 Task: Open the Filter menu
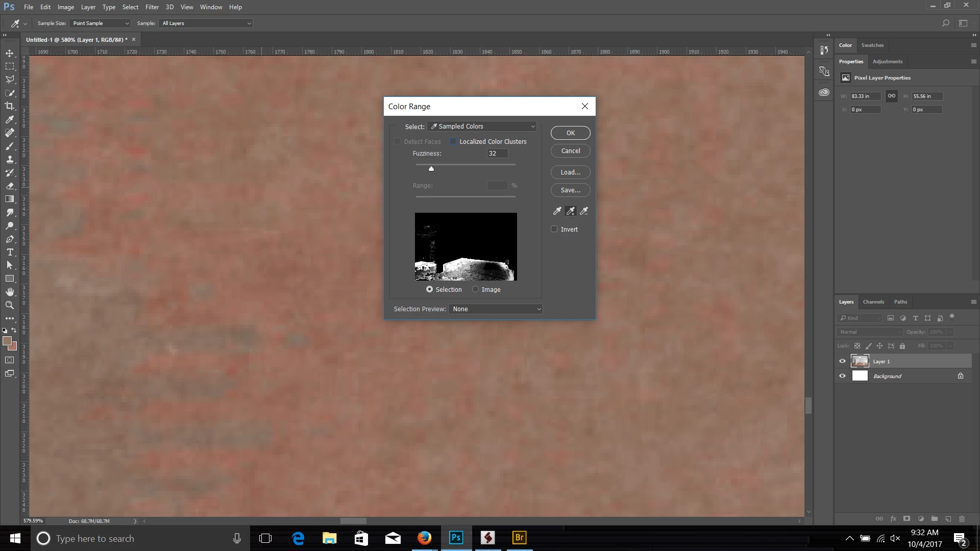[x=152, y=7]
